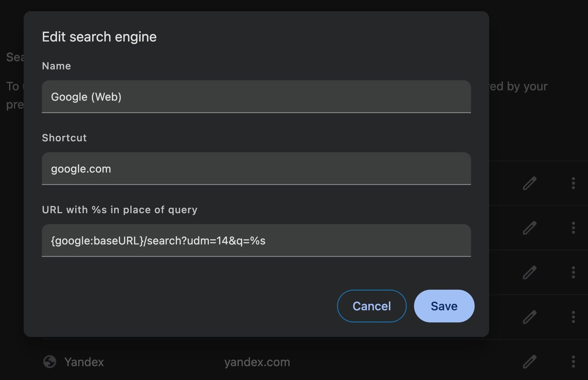588x380 pixels.
Task: Open the second three-dot actions menu
Action: tap(573, 228)
